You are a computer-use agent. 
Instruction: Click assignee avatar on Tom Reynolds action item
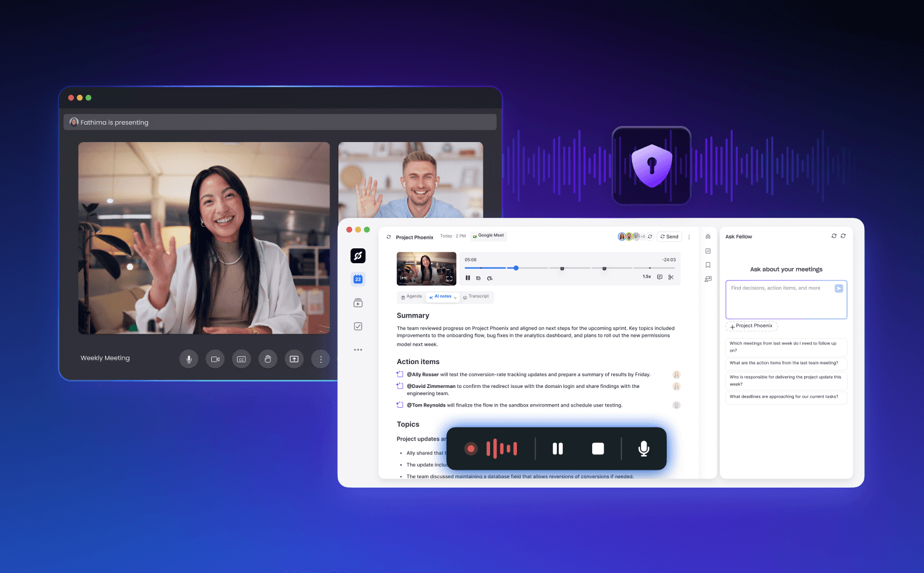click(x=676, y=405)
